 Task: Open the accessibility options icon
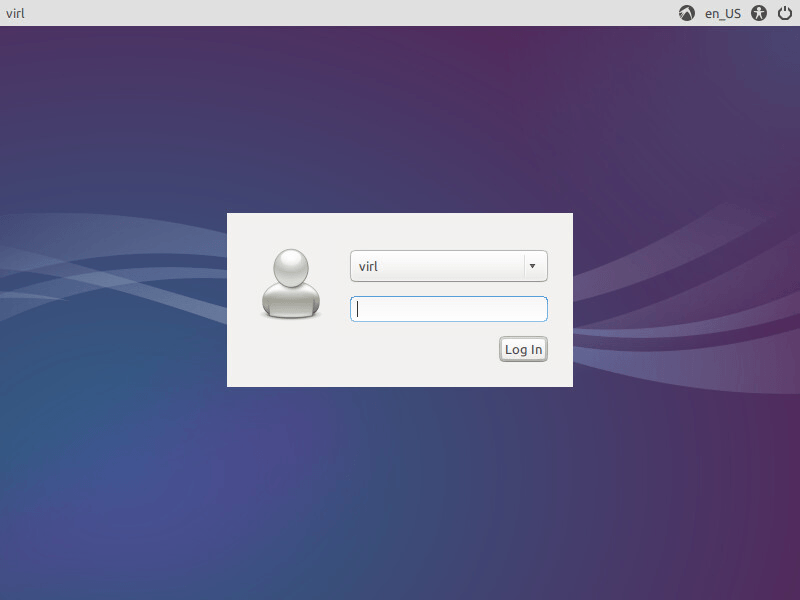(x=759, y=13)
